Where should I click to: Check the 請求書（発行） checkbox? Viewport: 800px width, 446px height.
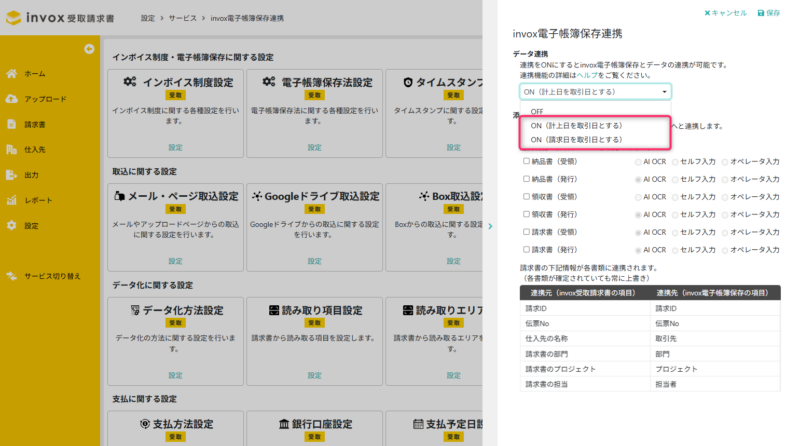pos(526,249)
